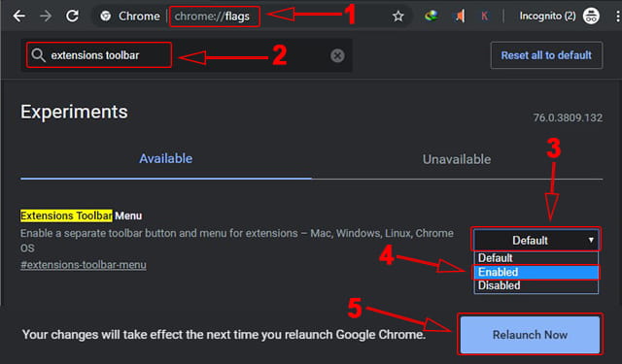Click the version number 76.0.3809.132
Image resolution: width=622 pixels, height=364 pixels.
(568, 117)
